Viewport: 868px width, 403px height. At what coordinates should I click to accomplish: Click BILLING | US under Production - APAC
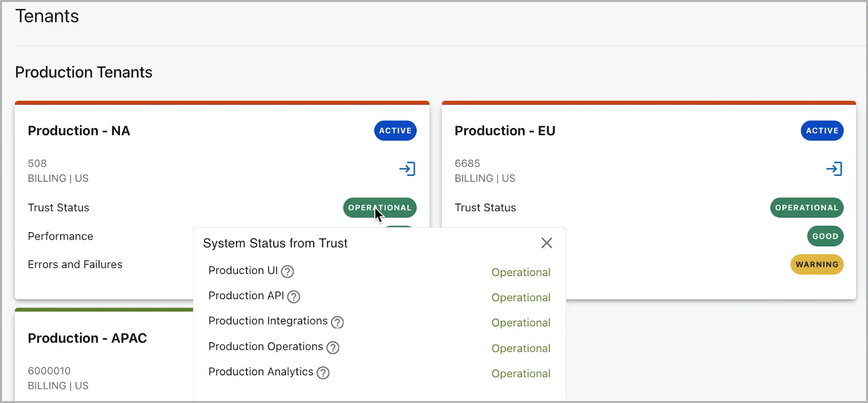coord(58,386)
